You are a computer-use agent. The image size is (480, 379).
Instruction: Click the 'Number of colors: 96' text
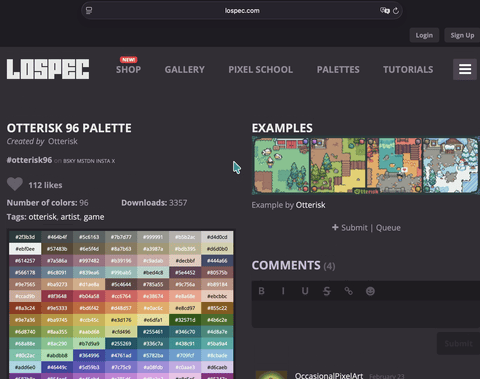[x=48, y=203]
